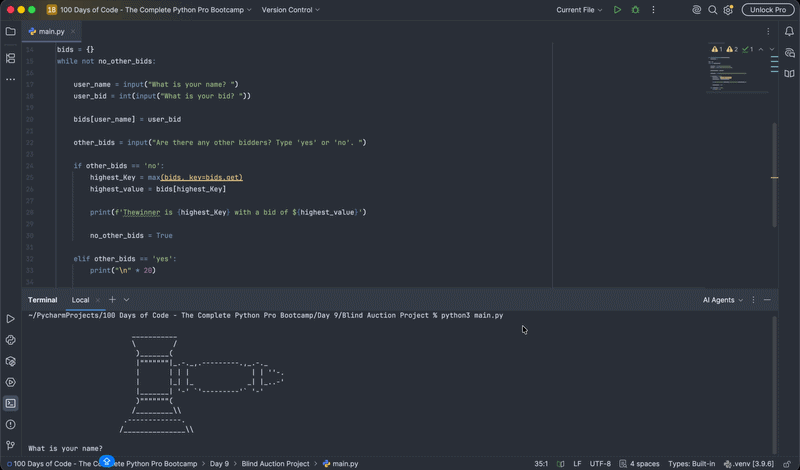The image size is (800, 470).
Task: Add a new terminal tab with plus
Action: 112,300
